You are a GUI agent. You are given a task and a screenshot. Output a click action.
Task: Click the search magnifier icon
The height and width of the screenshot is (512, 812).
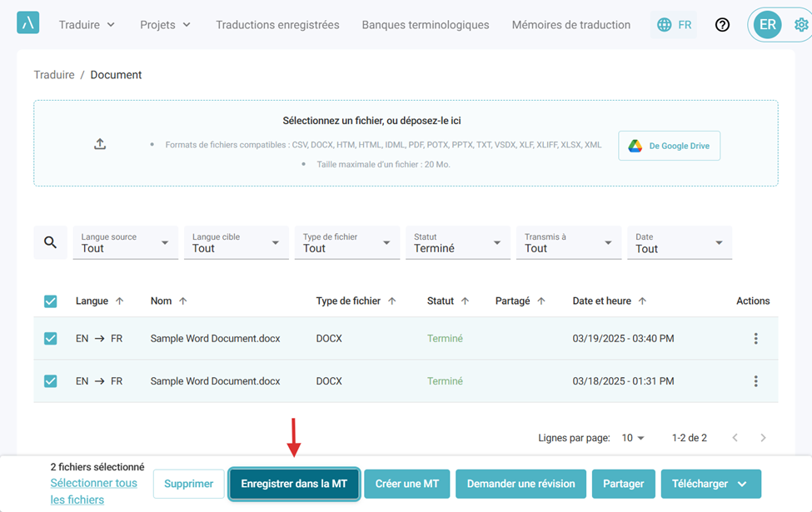tap(50, 242)
